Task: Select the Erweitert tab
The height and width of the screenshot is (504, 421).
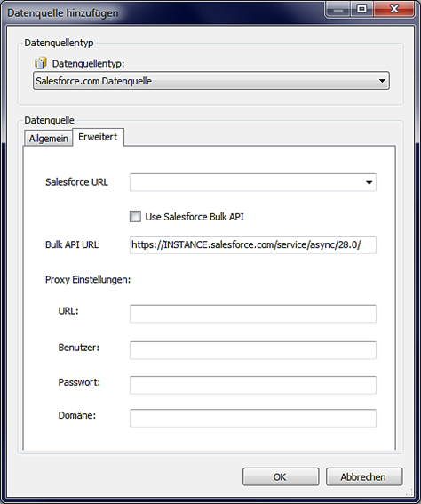Action: coord(98,137)
